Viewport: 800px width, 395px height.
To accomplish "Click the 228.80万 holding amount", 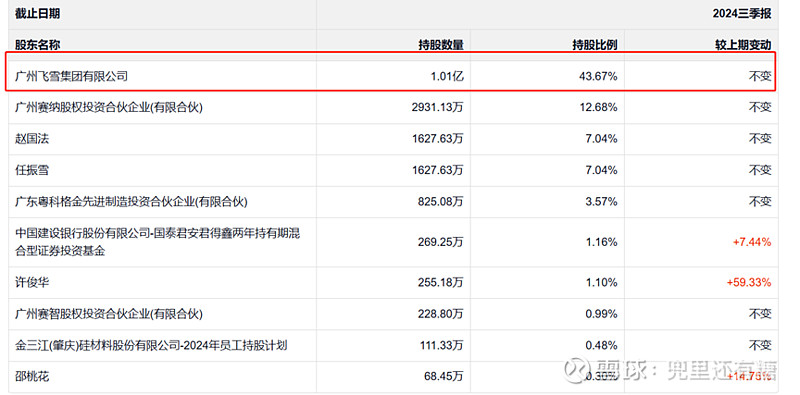I will 441,314.
